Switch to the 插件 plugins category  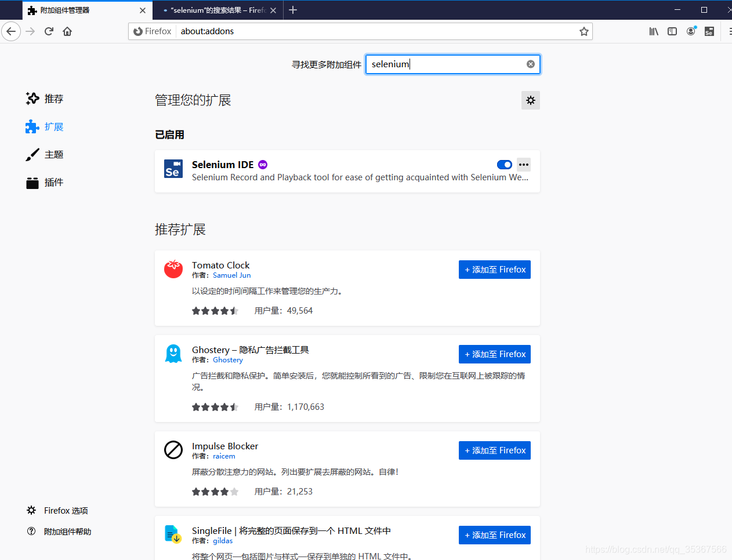click(x=45, y=182)
